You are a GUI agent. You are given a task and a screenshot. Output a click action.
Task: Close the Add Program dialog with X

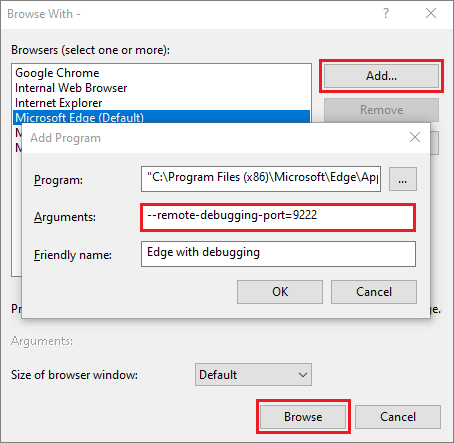tap(415, 137)
